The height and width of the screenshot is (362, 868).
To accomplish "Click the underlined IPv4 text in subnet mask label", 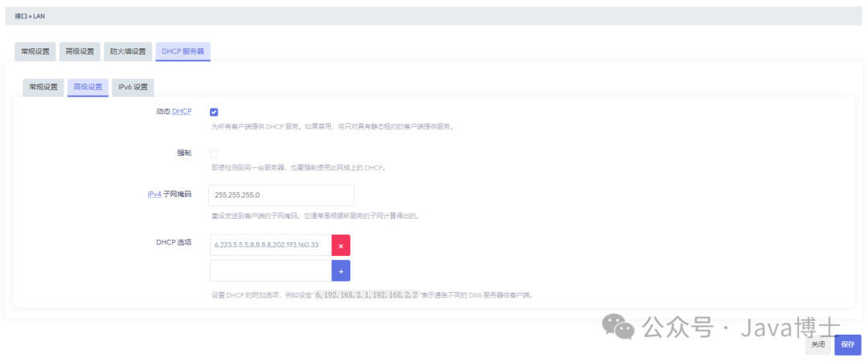I will [x=154, y=194].
